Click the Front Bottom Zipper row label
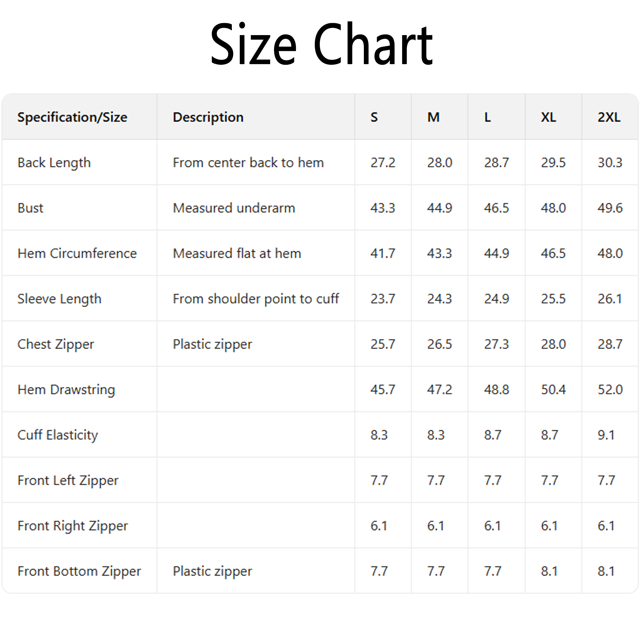The image size is (644, 644). pyautogui.click(x=79, y=571)
